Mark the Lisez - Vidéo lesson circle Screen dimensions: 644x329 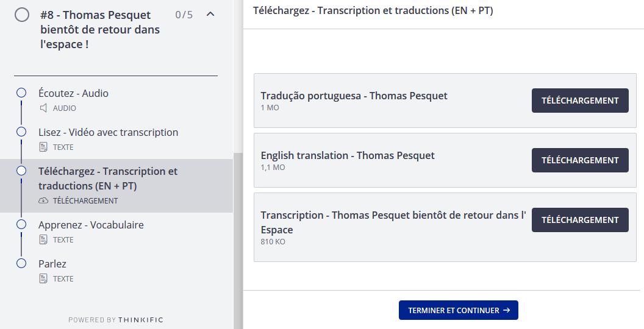coord(21,132)
